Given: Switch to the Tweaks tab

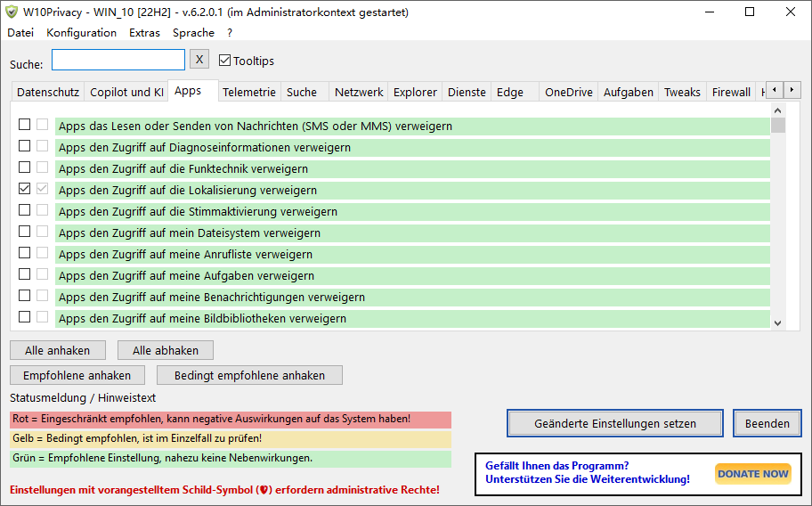Looking at the screenshot, I should [x=682, y=92].
